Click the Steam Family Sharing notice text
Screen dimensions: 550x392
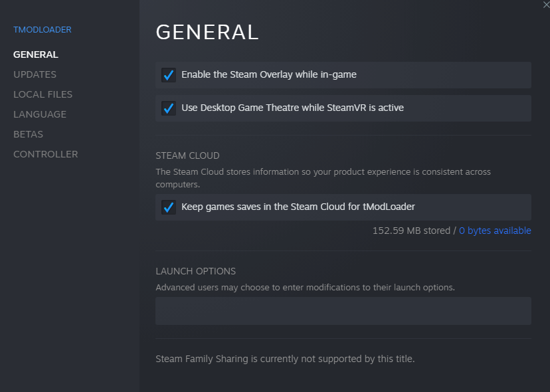(x=284, y=359)
